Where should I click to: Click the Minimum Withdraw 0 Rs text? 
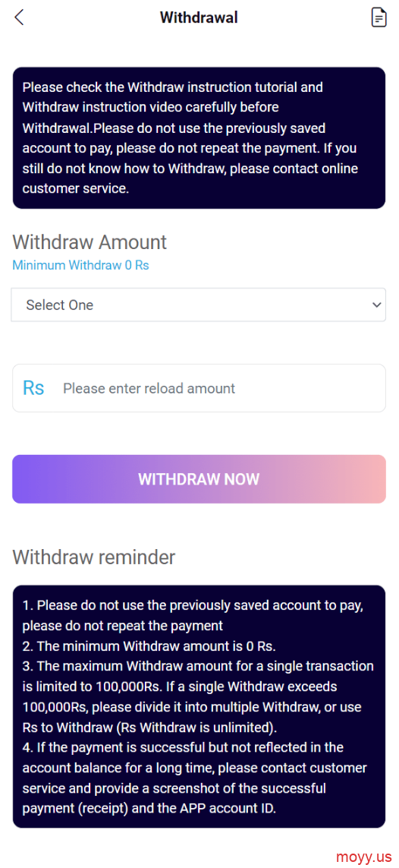[x=80, y=265]
